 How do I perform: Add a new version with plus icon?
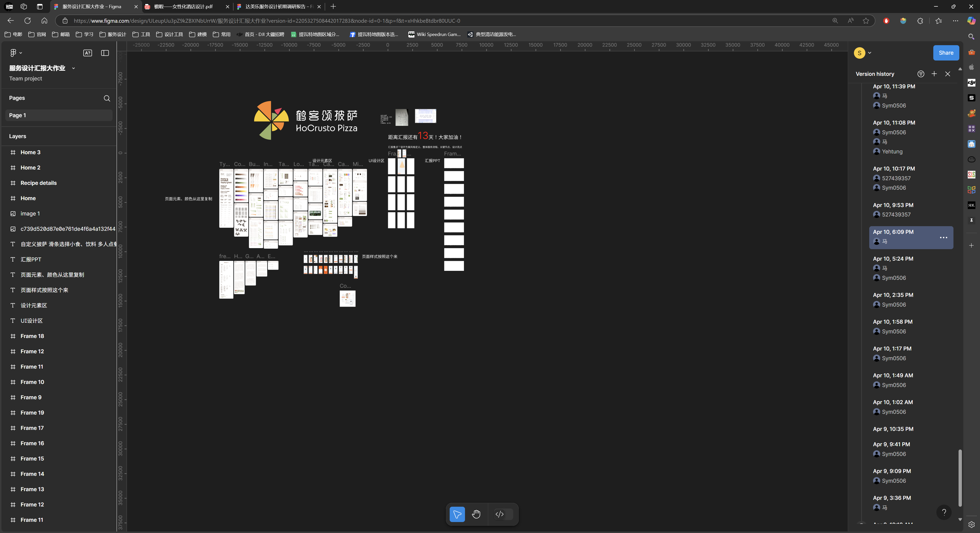934,74
